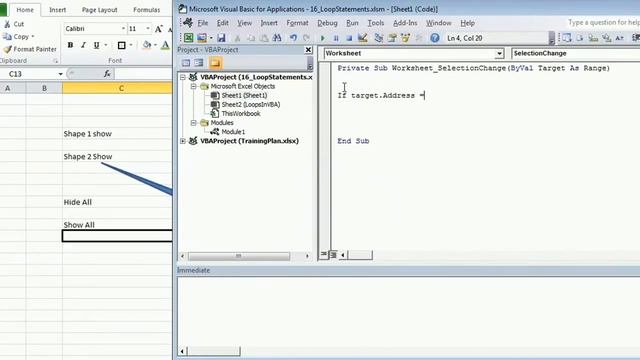Viewport: 640px width, 360px height.
Task: Undo the last edit in VBA editor
Action: [293, 38]
